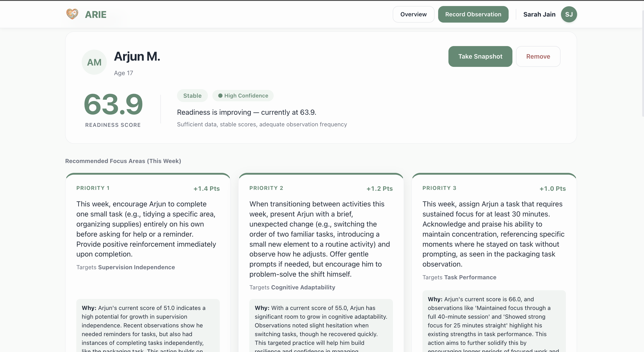Image resolution: width=644 pixels, height=352 pixels.
Task: Select the Priority 1 focus card
Action: (147, 229)
